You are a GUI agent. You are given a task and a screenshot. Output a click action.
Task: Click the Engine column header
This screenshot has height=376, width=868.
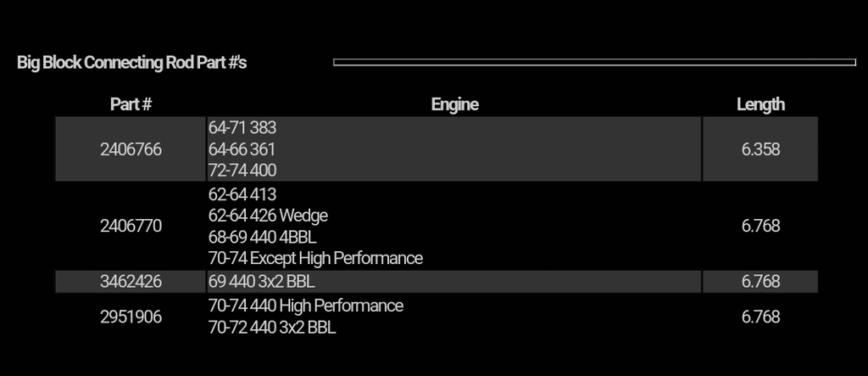pyautogui.click(x=454, y=104)
